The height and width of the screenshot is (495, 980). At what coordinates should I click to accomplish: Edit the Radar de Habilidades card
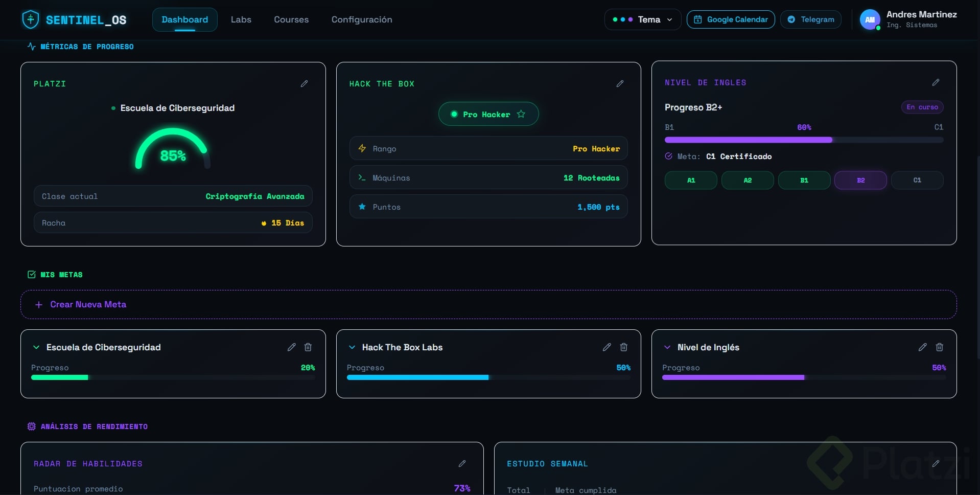[x=462, y=463]
